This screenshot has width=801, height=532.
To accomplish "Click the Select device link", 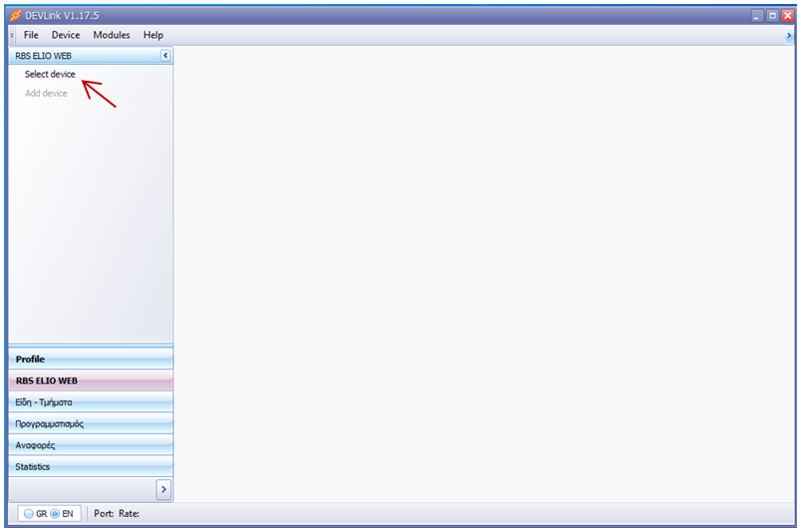I will [x=50, y=75].
